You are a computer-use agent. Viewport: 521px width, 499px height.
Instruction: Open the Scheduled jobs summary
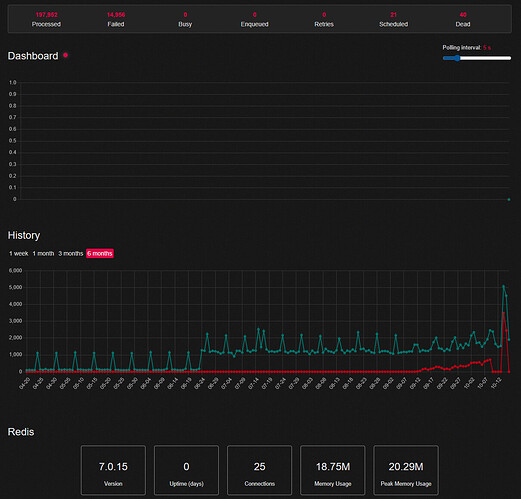[x=393, y=19]
